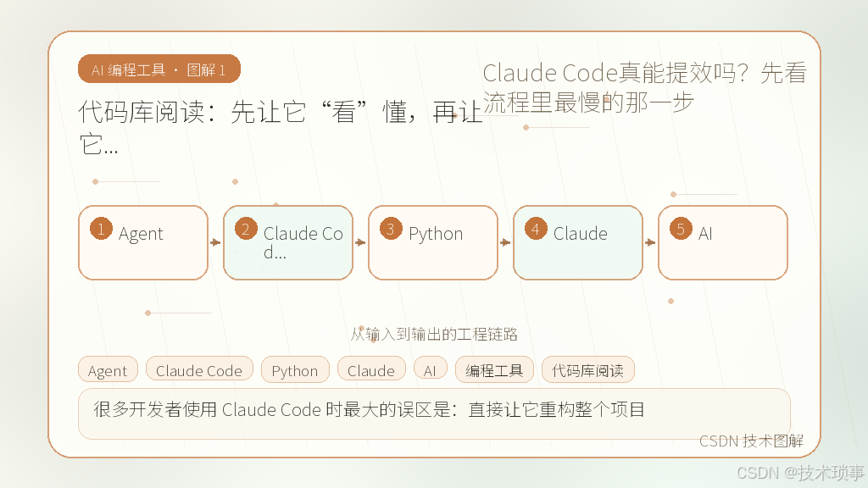Click the 很多开发者使用 Claude Code description box
Viewport: 868px width, 488px height.
pyautogui.click(x=434, y=413)
